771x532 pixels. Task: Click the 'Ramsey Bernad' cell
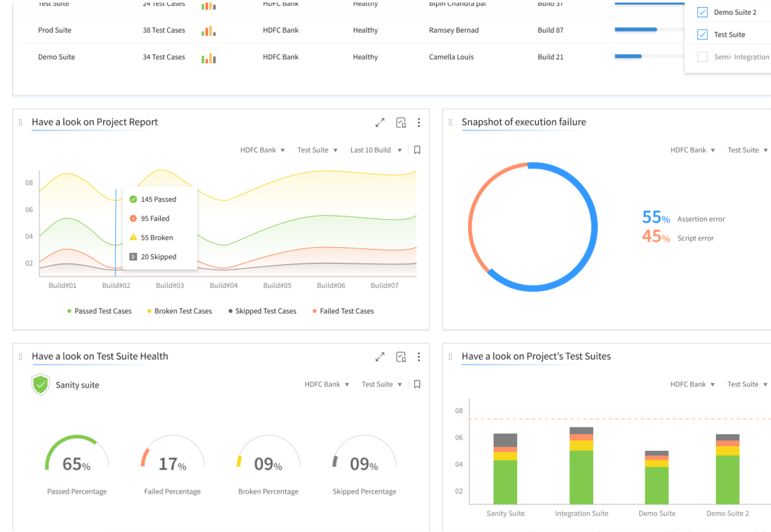tap(454, 31)
